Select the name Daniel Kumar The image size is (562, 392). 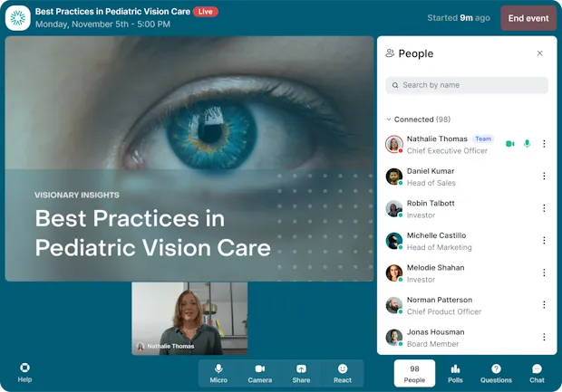431,171
